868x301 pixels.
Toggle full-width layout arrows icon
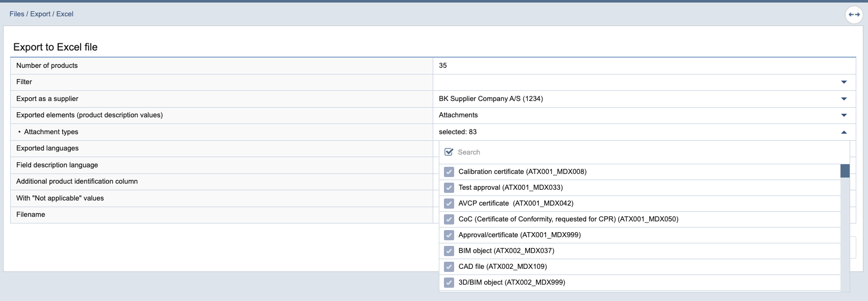tap(854, 14)
